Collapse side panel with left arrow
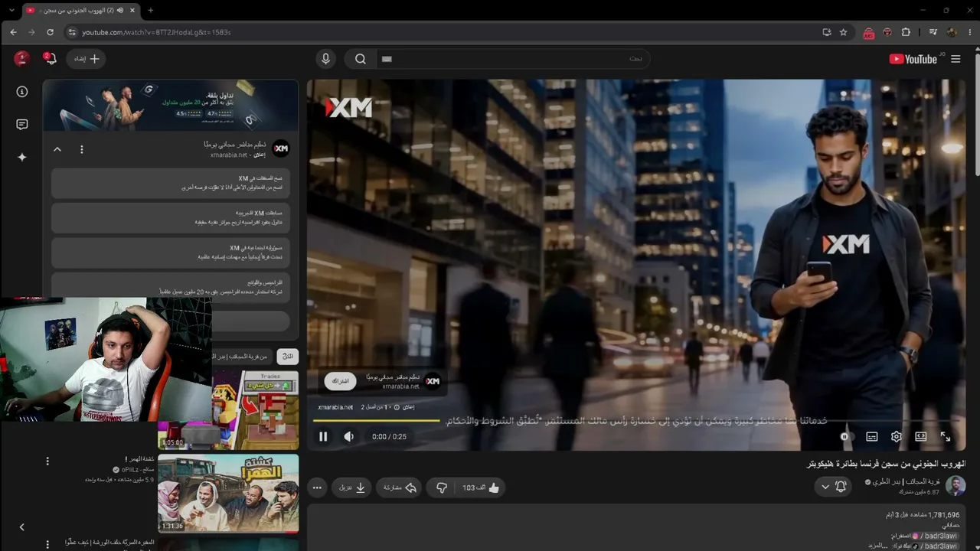 (22, 527)
